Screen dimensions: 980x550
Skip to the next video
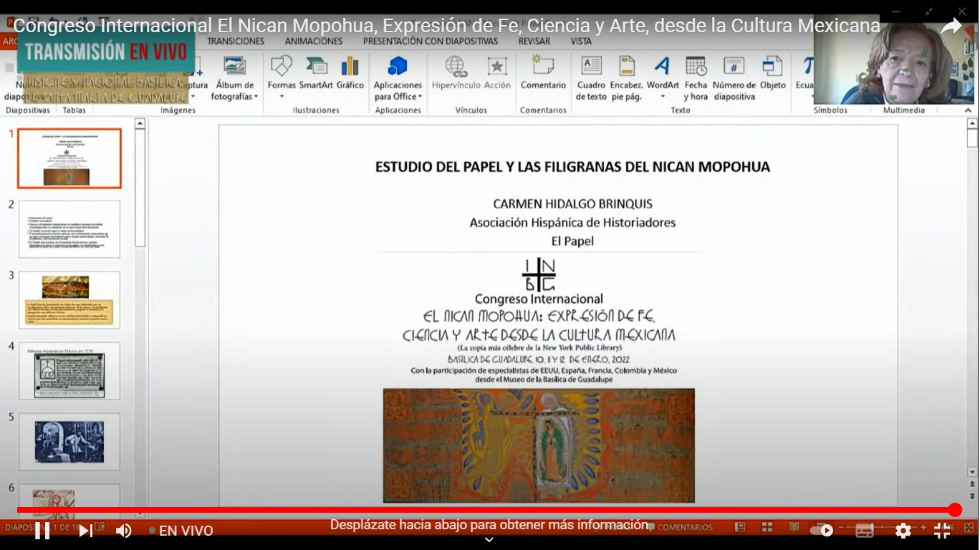pos(85,531)
